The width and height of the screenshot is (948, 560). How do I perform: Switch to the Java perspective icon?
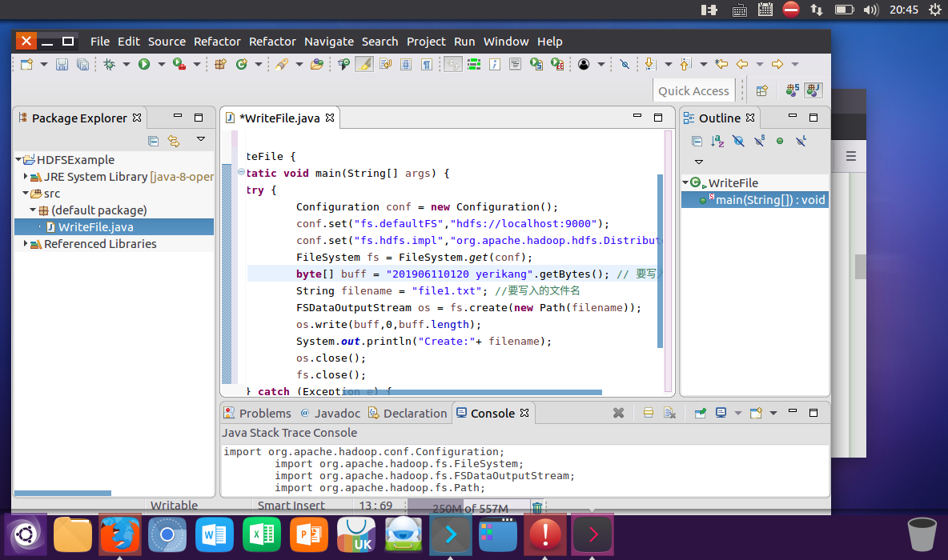point(813,90)
